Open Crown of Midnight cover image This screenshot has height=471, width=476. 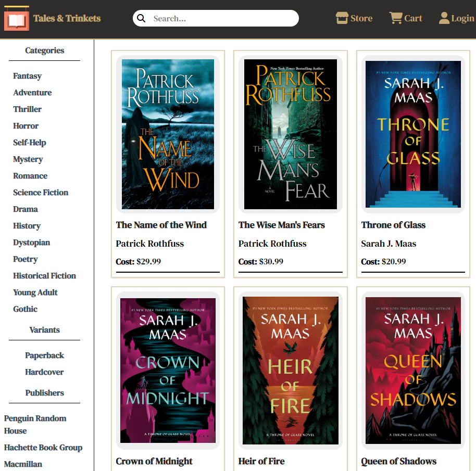tap(168, 371)
